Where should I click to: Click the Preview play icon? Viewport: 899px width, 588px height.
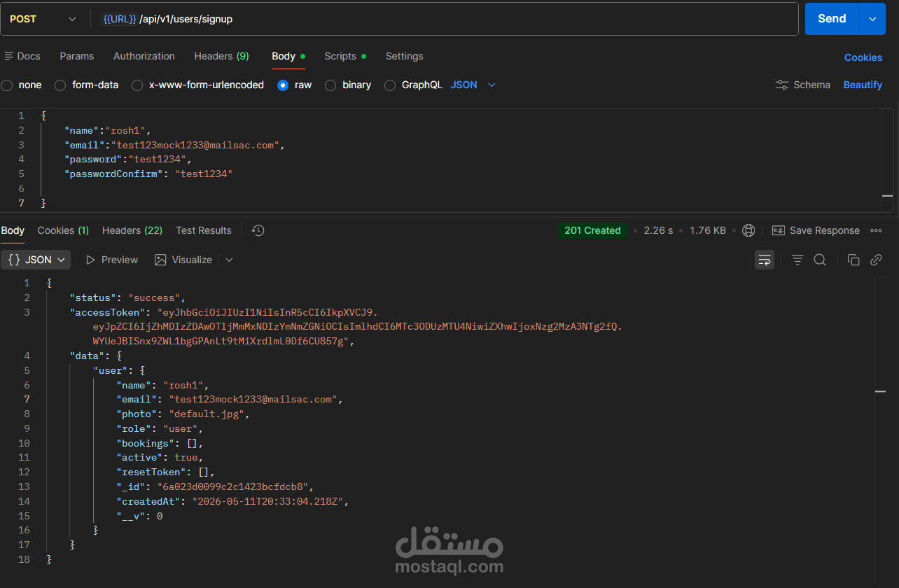pyautogui.click(x=90, y=260)
